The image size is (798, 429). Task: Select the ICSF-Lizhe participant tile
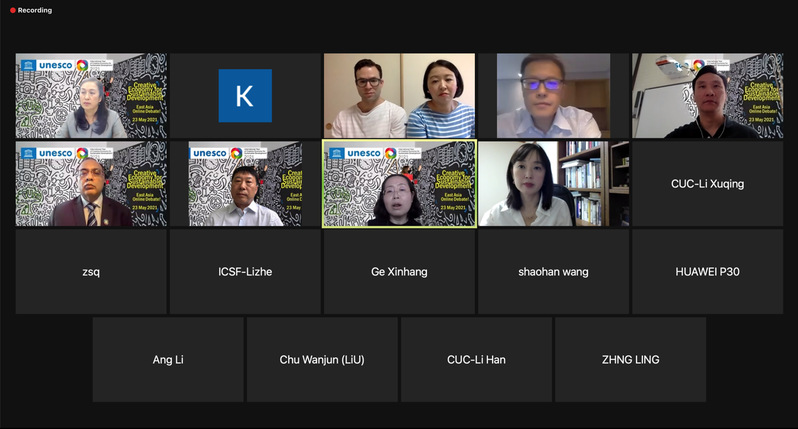click(x=245, y=272)
